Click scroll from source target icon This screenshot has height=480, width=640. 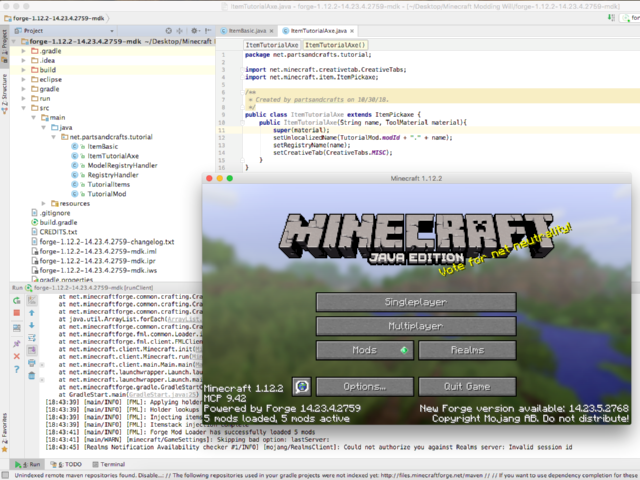tap(169, 31)
